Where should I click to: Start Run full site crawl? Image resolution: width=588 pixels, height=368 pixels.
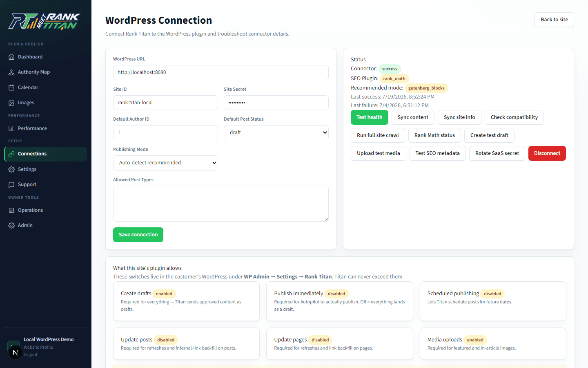point(378,135)
